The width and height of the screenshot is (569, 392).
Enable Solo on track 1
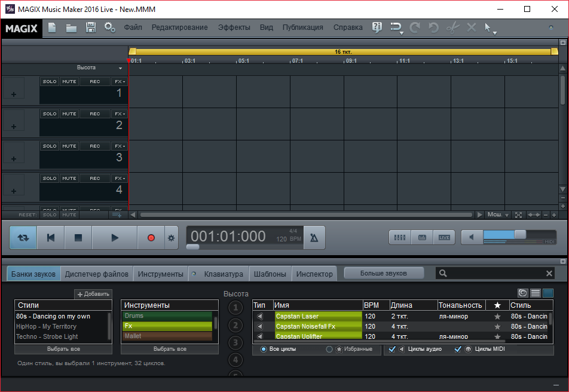[x=50, y=81]
